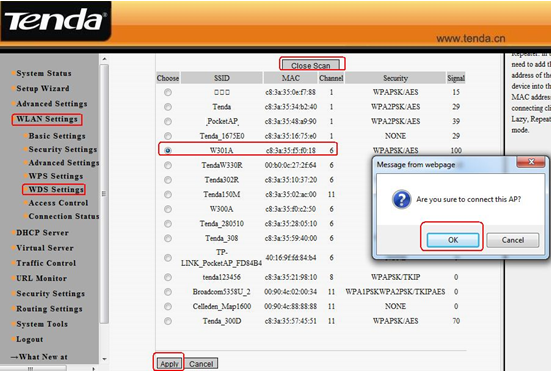551x371 pixels.
Task: Click the Choose column header
Action: coord(168,78)
